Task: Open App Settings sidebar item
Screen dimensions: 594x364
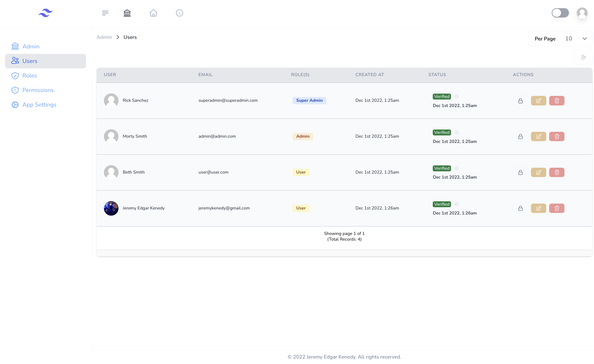Action: [39, 105]
